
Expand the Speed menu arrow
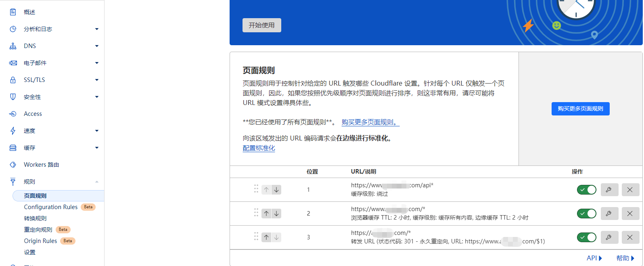(97, 131)
